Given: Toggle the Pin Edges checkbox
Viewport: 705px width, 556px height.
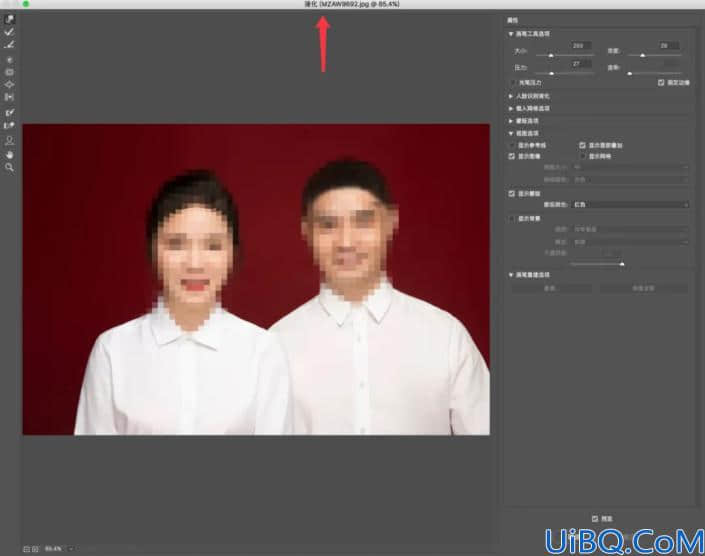Looking at the screenshot, I should coord(661,83).
